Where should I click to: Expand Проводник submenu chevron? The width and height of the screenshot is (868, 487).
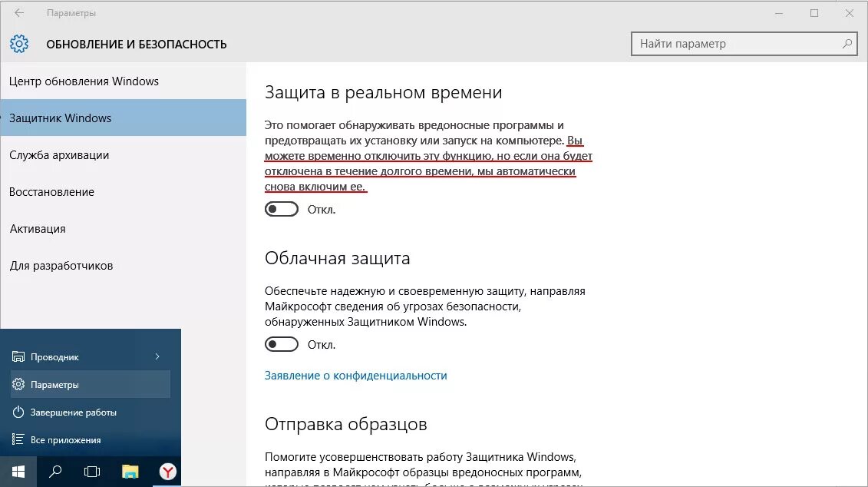point(157,356)
